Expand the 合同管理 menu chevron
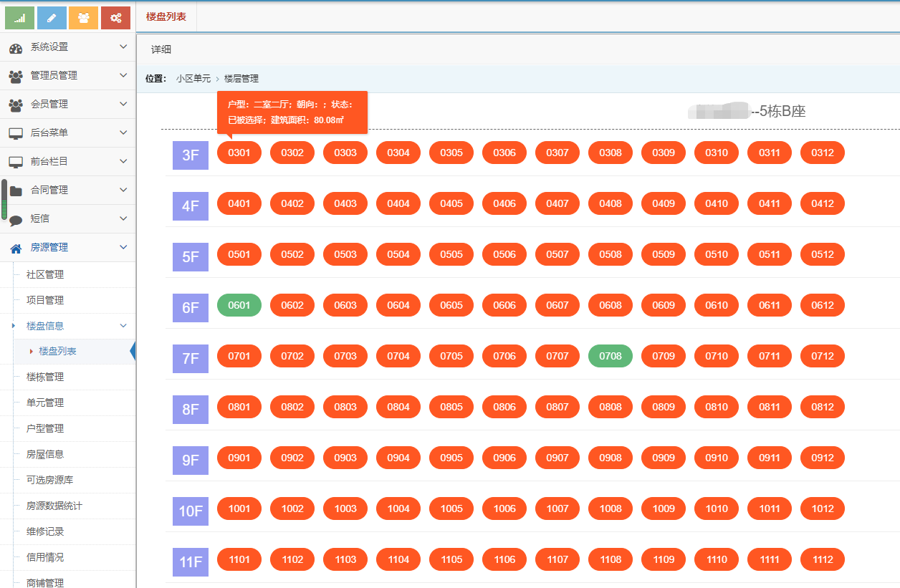The image size is (900, 588). pos(123,190)
